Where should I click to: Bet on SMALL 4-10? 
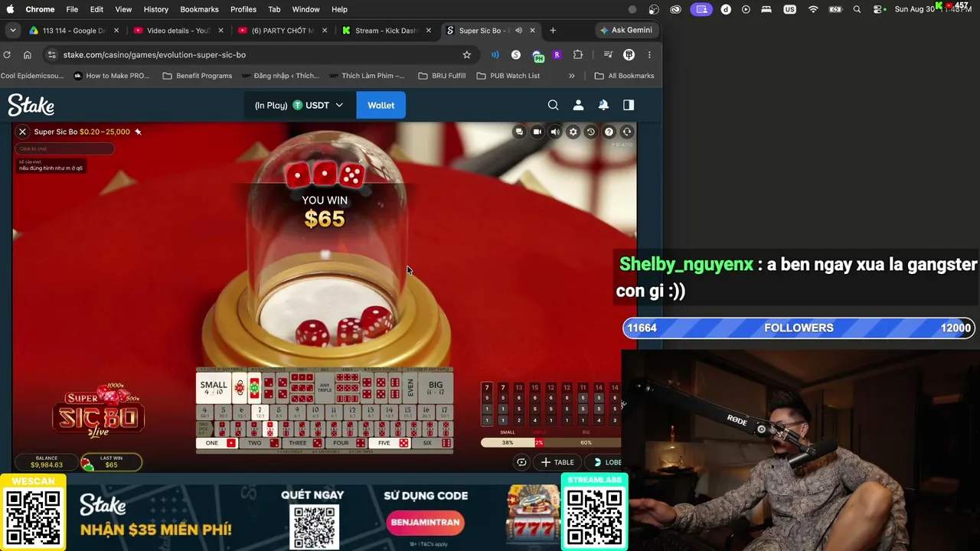214,388
